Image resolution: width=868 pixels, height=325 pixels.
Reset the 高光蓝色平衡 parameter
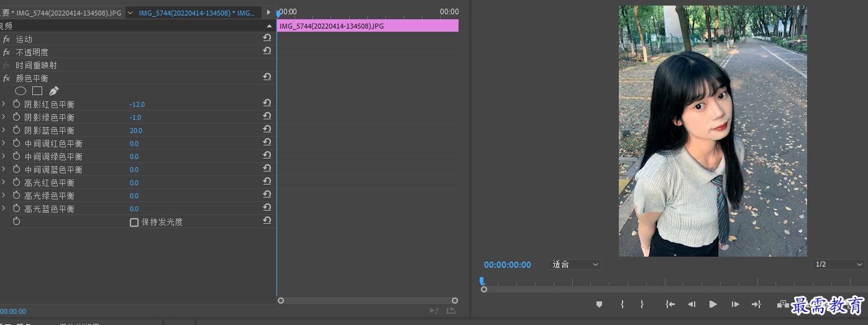(267, 208)
